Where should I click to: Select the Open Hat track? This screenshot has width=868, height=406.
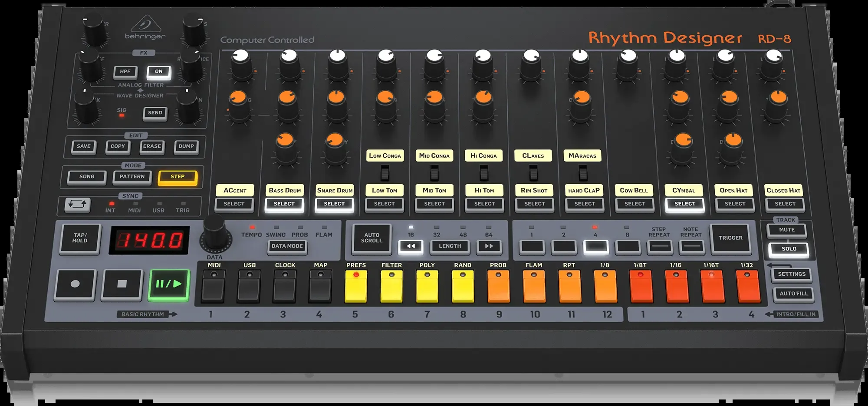(735, 204)
